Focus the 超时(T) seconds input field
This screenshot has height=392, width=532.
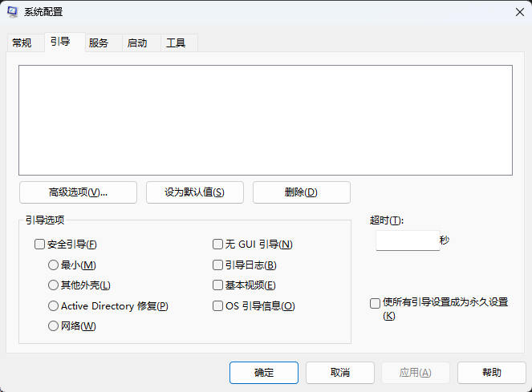pyautogui.click(x=408, y=240)
